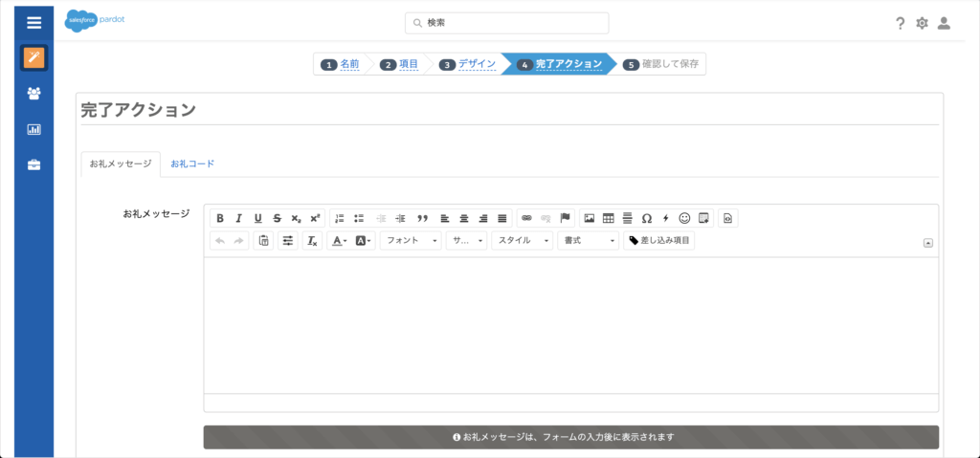Image resolution: width=980 pixels, height=458 pixels.
Task: Center align the text
Action: click(464, 218)
